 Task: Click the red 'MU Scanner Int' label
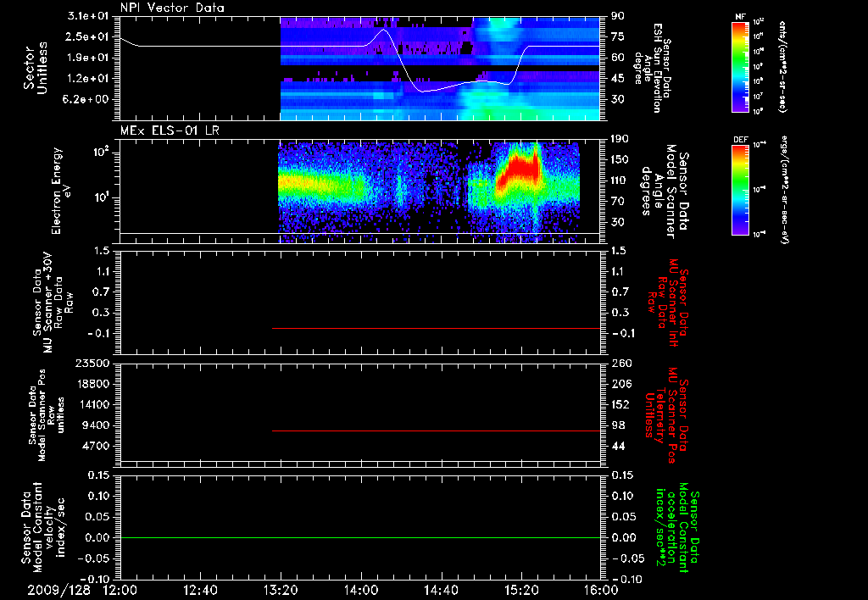click(668, 303)
